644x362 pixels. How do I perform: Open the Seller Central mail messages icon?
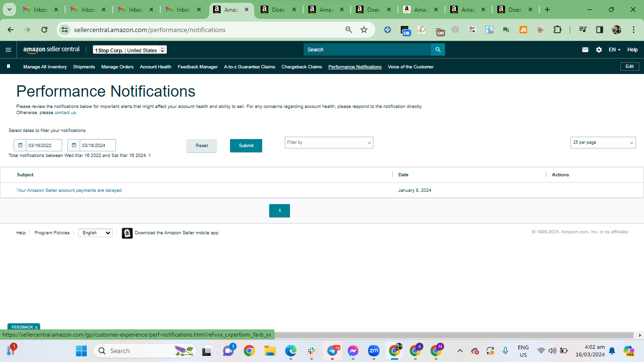pos(585,49)
